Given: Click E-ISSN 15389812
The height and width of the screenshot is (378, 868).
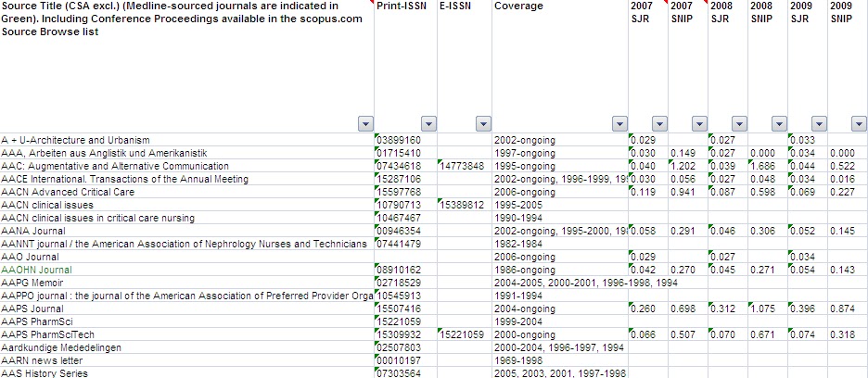Looking at the screenshot, I should click(x=464, y=205).
